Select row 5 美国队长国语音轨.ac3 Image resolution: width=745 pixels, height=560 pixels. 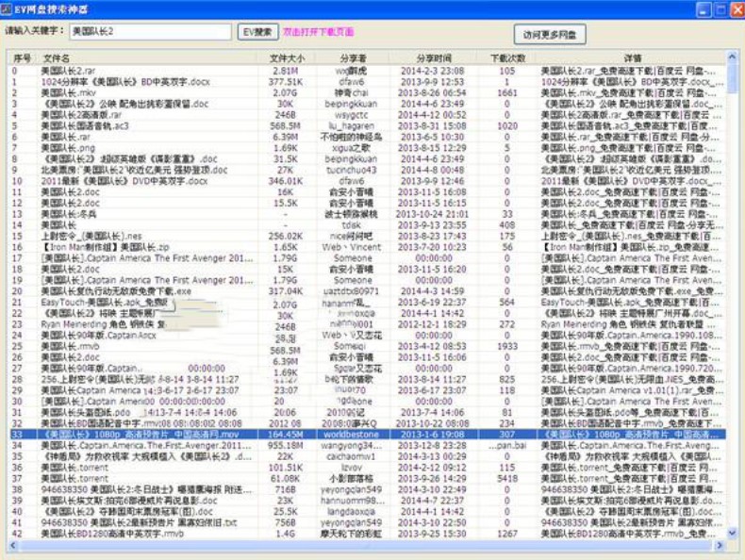[x=85, y=126]
